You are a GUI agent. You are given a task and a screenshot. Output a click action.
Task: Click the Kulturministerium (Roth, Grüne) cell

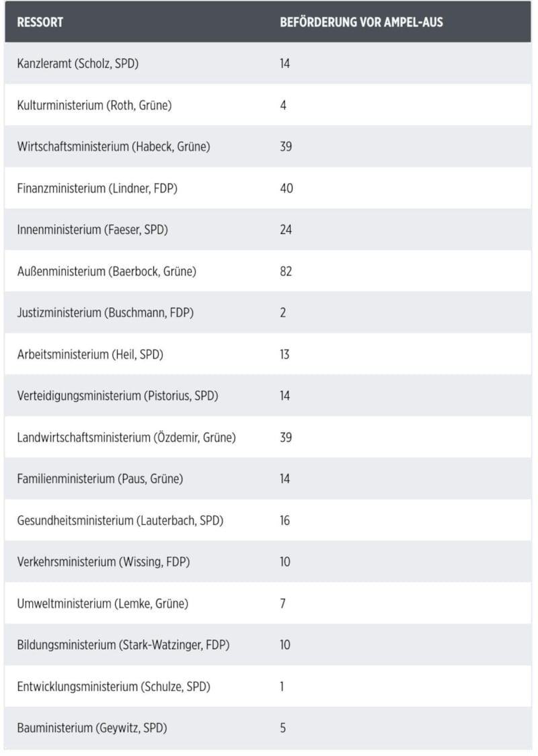point(94,106)
